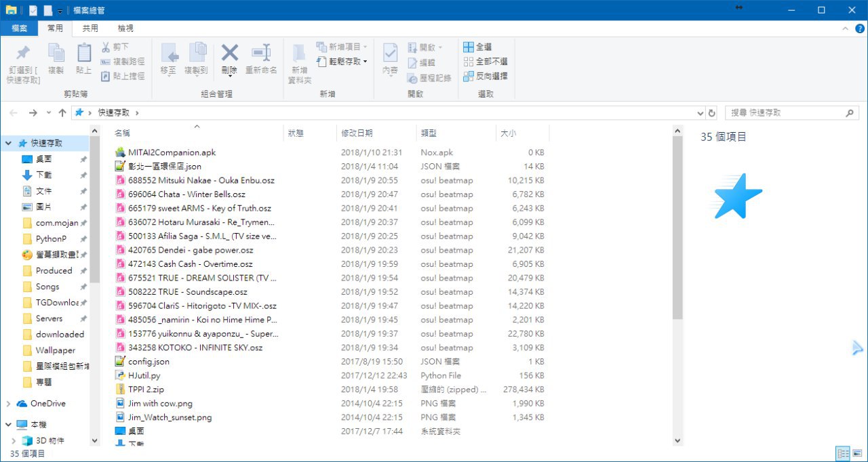Switch to the 檢視 (View) ribbon tab
Image resolution: width=868 pixels, height=462 pixels.
point(125,28)
